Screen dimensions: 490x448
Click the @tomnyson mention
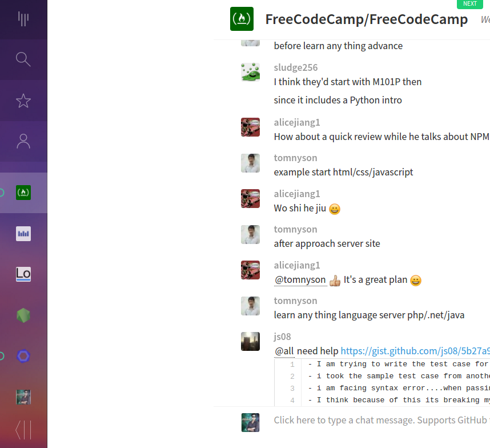pyautogui.click(x=300, y=279)
